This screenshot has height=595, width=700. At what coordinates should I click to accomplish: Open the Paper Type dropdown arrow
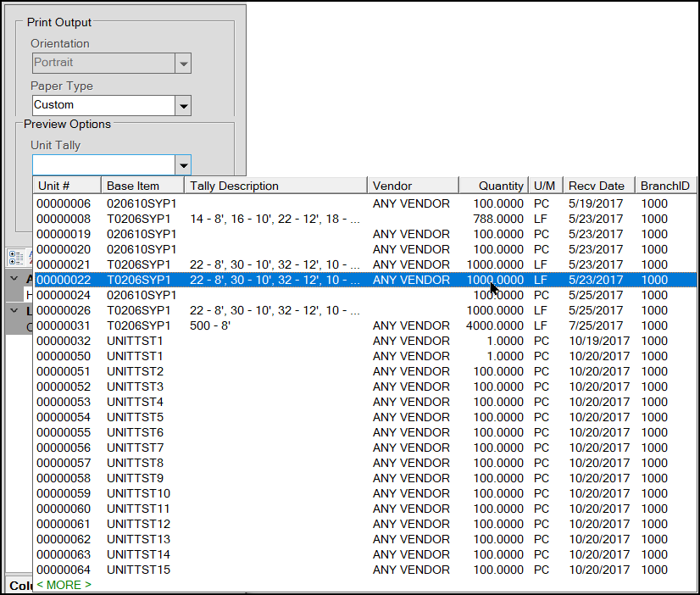[x=182, y=105]
